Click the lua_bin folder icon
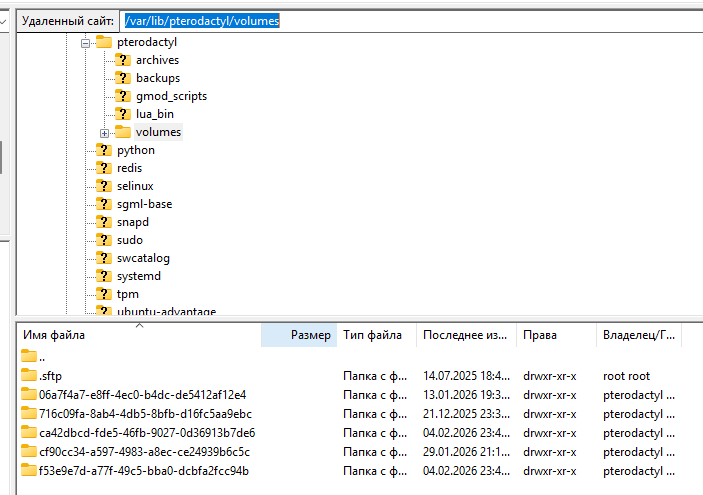The height and width of the screenshot is (495, 703). click(x=123, y=114)
